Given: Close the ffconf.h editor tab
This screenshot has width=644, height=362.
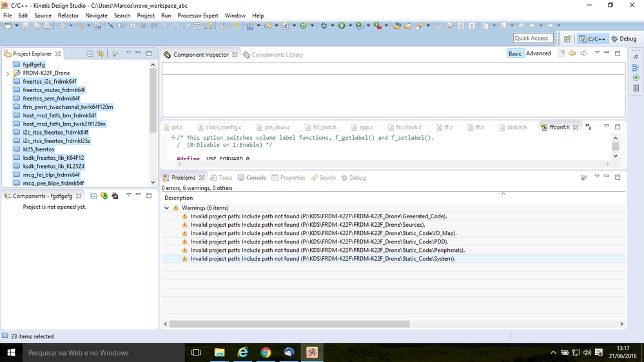Looking at the screenshot, I should (576, 128).
